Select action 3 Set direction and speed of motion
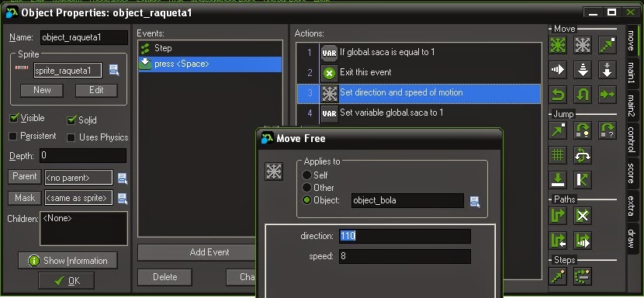Screen dimensions: 644x298 click(x=418, y=93)
